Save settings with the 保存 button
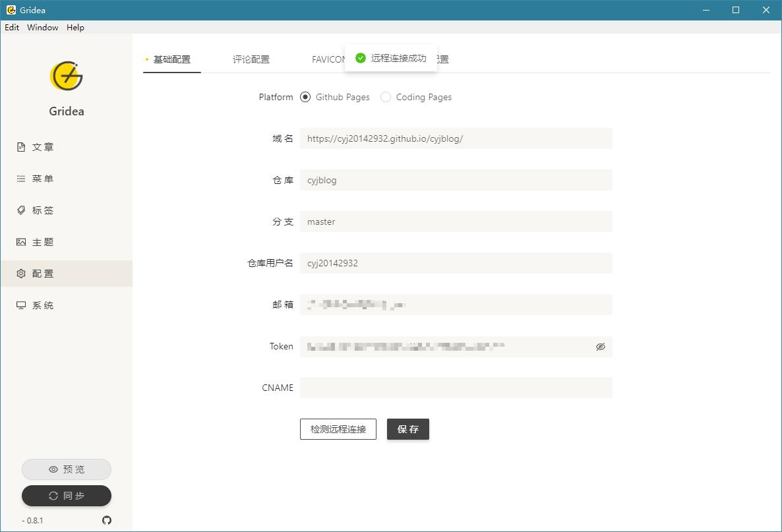 click(x=407, y=429)
